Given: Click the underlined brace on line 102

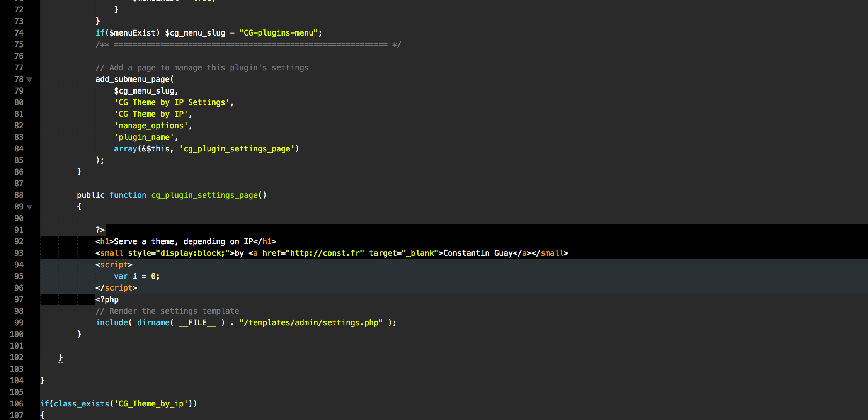Looking at the screenshot, I should (61, 357).
